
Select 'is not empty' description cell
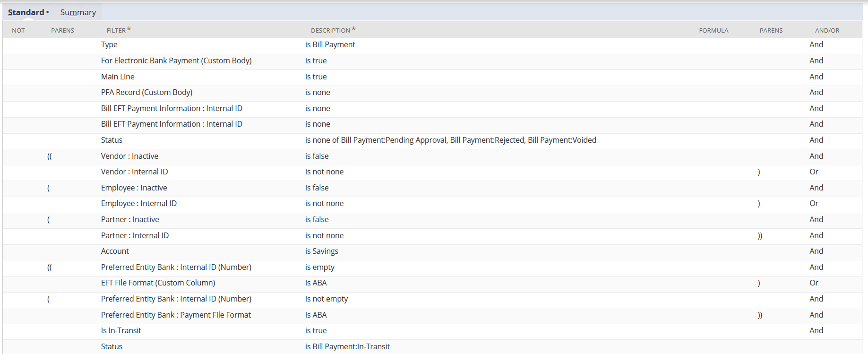[x=326, y=299]
